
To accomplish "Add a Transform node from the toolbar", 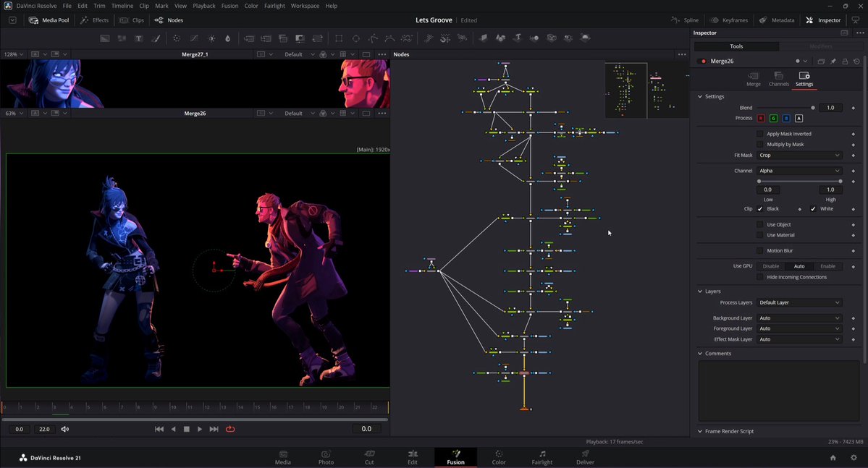I will coord(317,38).
